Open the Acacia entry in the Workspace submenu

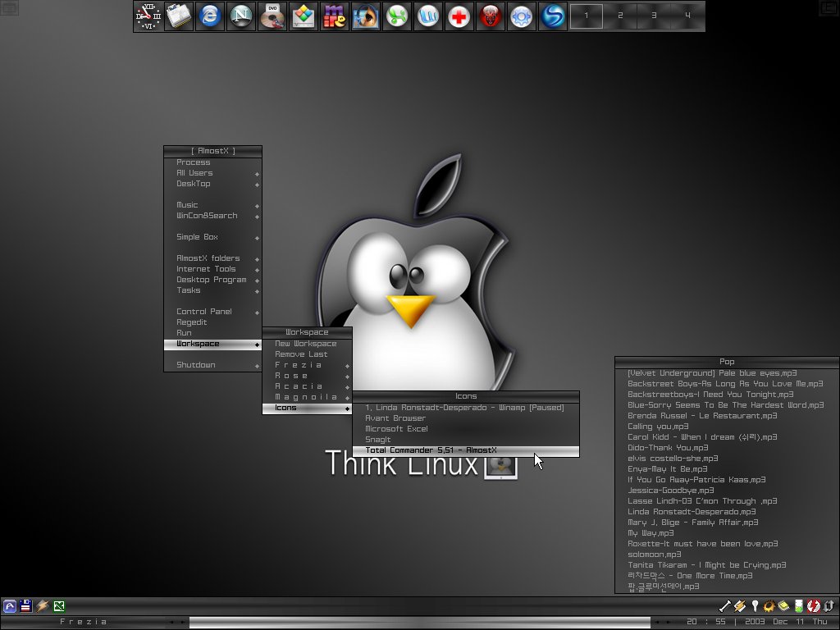(307, 387)
